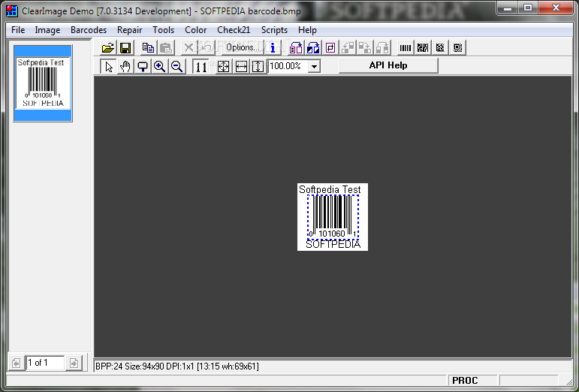
Task: Open an image file with folder icon
Action: (x=108, y=47)
